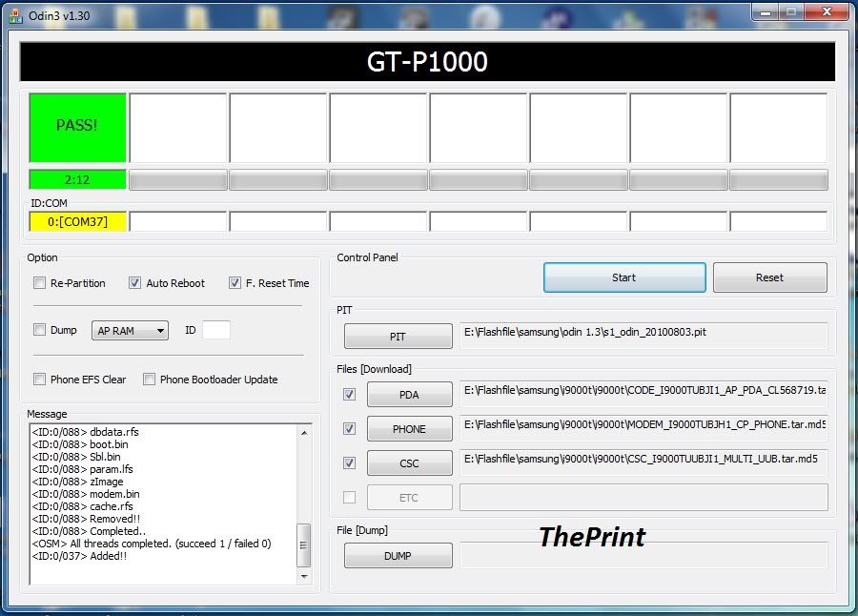The height and width of the screenshot is (616, 858).
Task: Click the Odin3 title bar app icon
Action: tap(16, 16)
